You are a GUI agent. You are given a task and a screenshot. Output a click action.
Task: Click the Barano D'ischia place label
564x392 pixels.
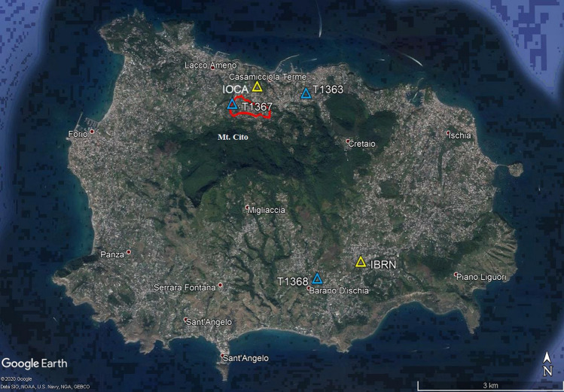(x=340, y=290)
